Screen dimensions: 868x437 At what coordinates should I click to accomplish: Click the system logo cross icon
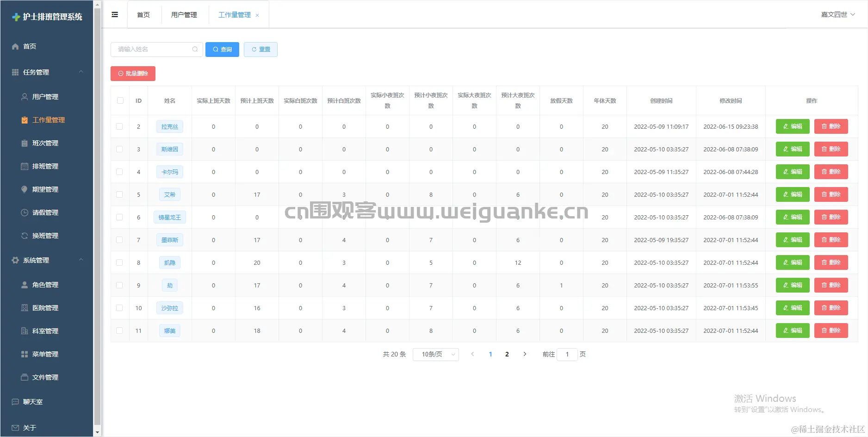16,17
